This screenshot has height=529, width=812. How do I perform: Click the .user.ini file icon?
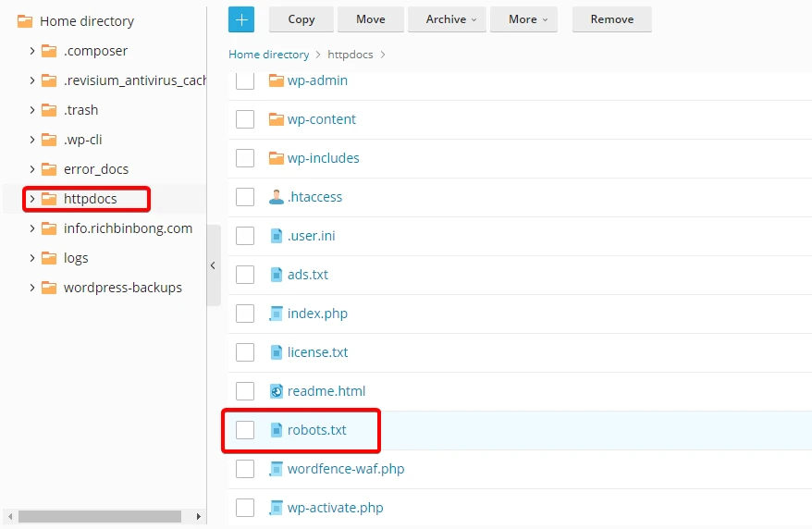pyautogui.click(x=277, y=236)
